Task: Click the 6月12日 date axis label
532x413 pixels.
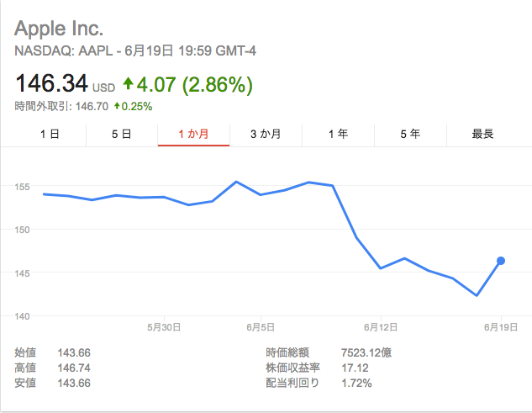Action: (381, 327)
